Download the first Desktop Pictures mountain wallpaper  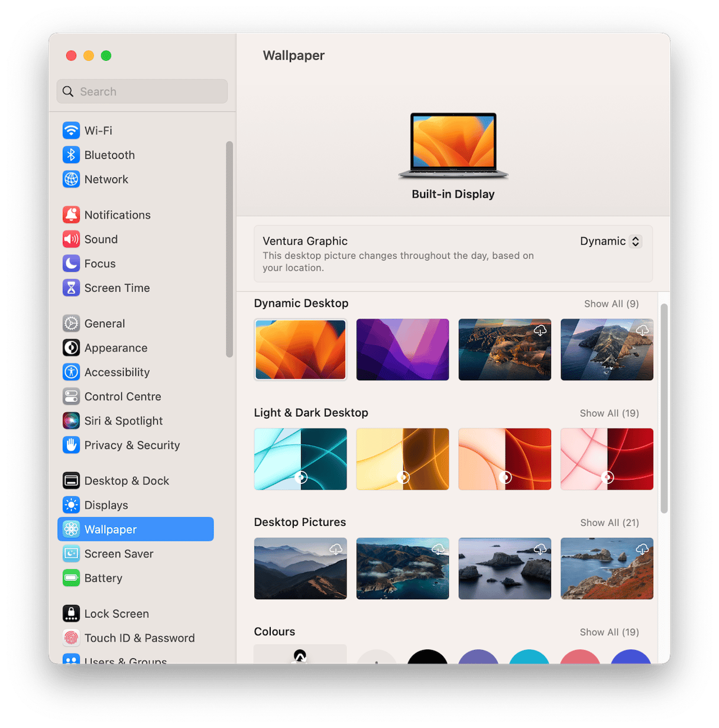336,550
